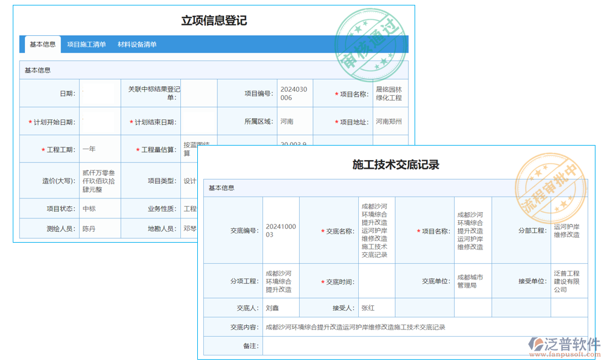Click the 计划结束日期 input field
Viewport: 607px width, 364px height.
[200, 121]
